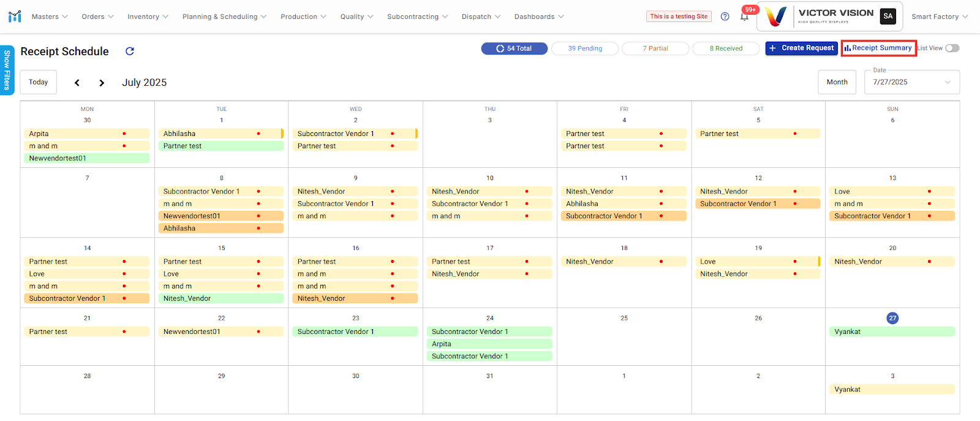Open the SA user avatar

888,17
